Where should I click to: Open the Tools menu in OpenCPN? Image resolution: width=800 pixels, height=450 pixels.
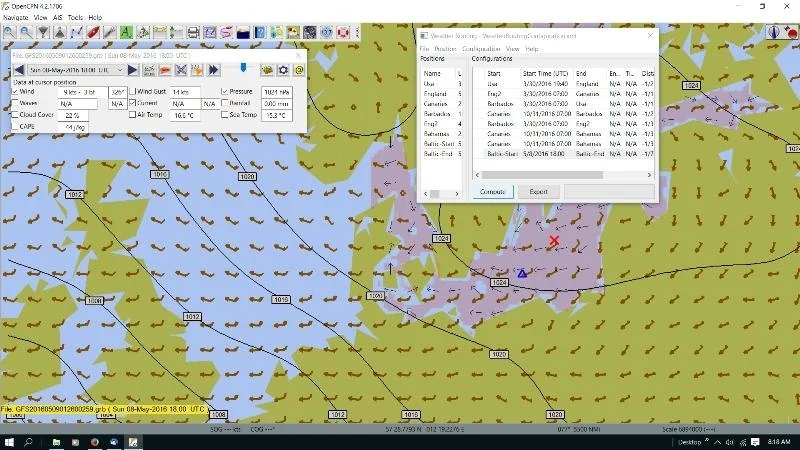[x=75, y=17]
